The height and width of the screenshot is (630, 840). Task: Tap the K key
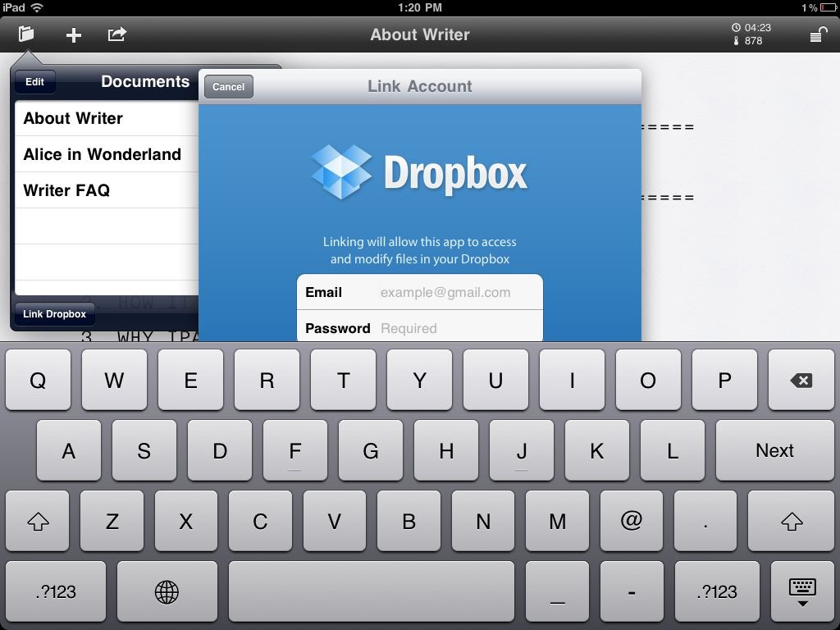597,450
